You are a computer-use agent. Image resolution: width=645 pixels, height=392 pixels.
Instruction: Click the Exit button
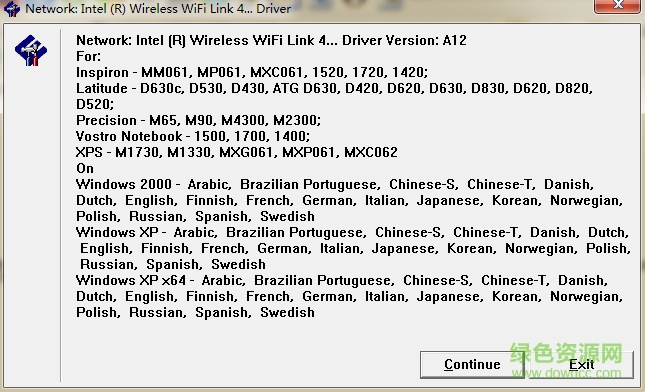pyautogui.click(x=581, y=364)
